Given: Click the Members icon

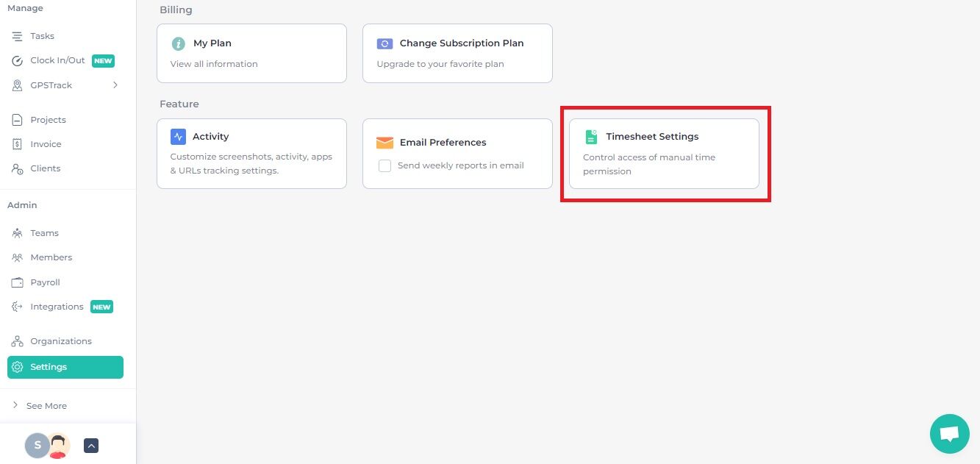Looking at the screenshot, I should (17, 257).
